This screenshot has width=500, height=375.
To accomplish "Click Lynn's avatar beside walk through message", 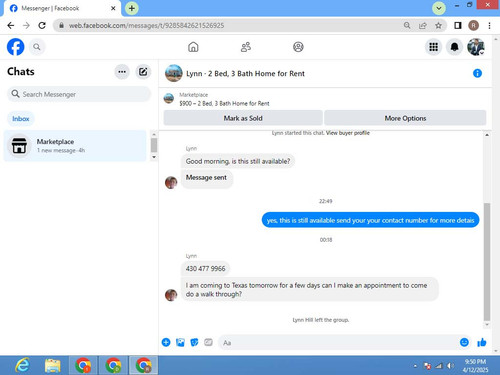I will tap(171, 295).
